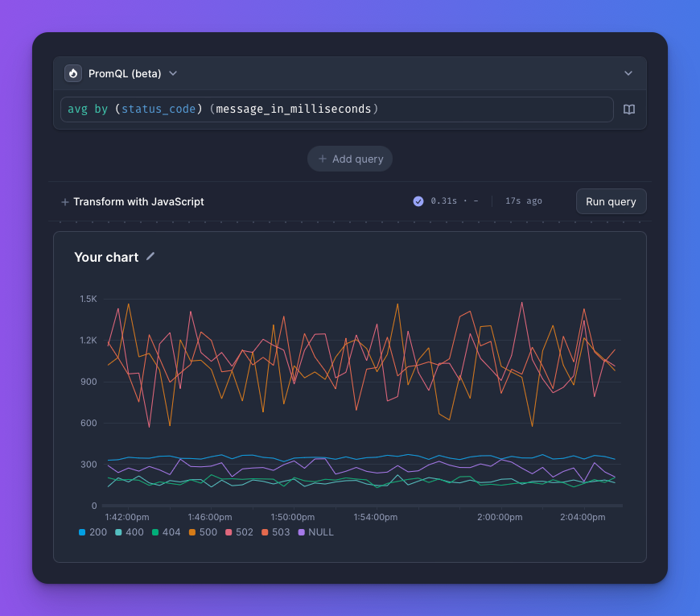Select the Your chart title text
Viewport: 700px width, 616px height.
105,257
